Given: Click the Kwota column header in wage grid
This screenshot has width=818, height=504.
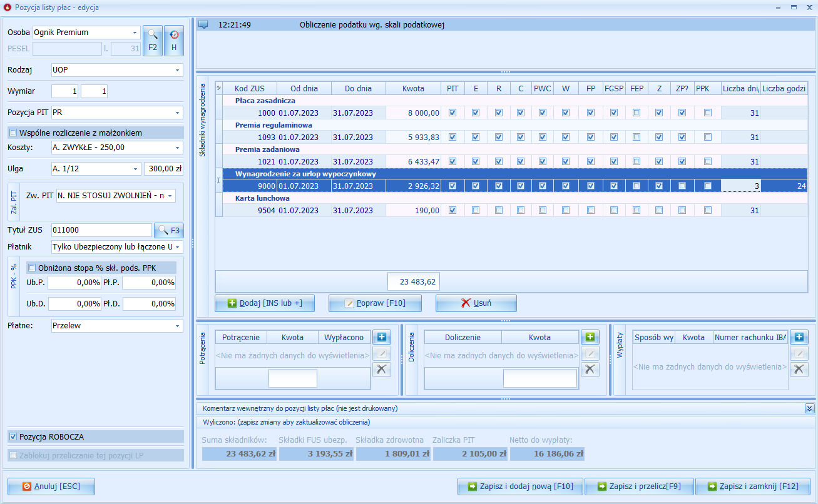Looking at the screenshot, I should (x=413, y=88).
